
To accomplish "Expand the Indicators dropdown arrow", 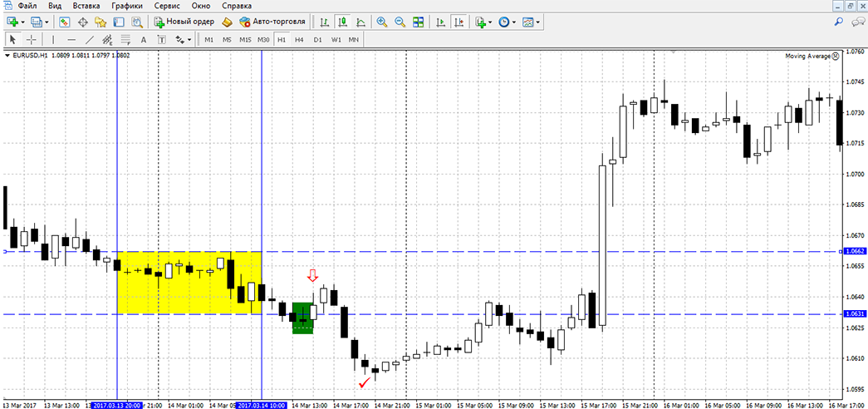I will 490,22.
